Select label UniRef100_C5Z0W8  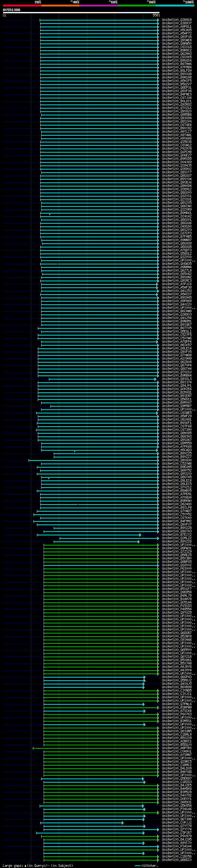pos(177,464)
